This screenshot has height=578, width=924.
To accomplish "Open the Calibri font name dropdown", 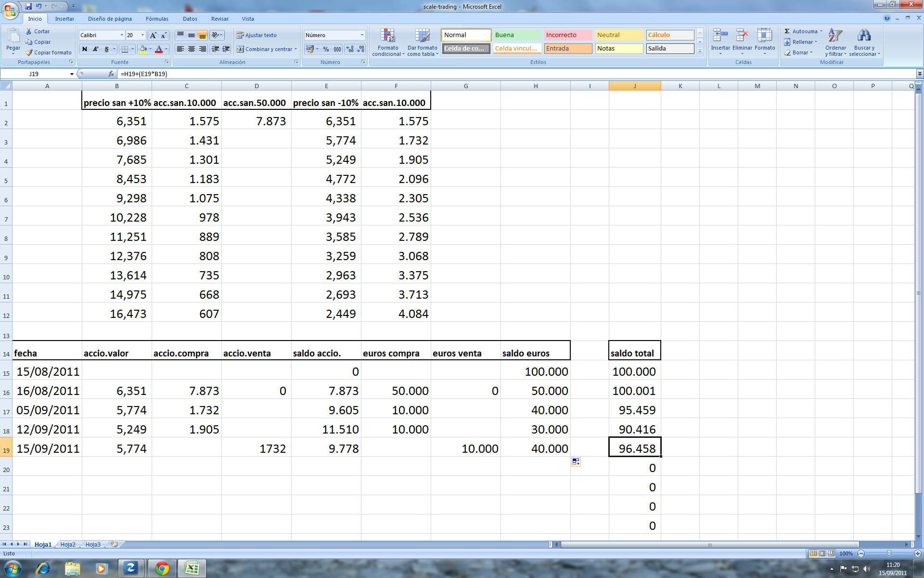I will click(x=121, y=35).
